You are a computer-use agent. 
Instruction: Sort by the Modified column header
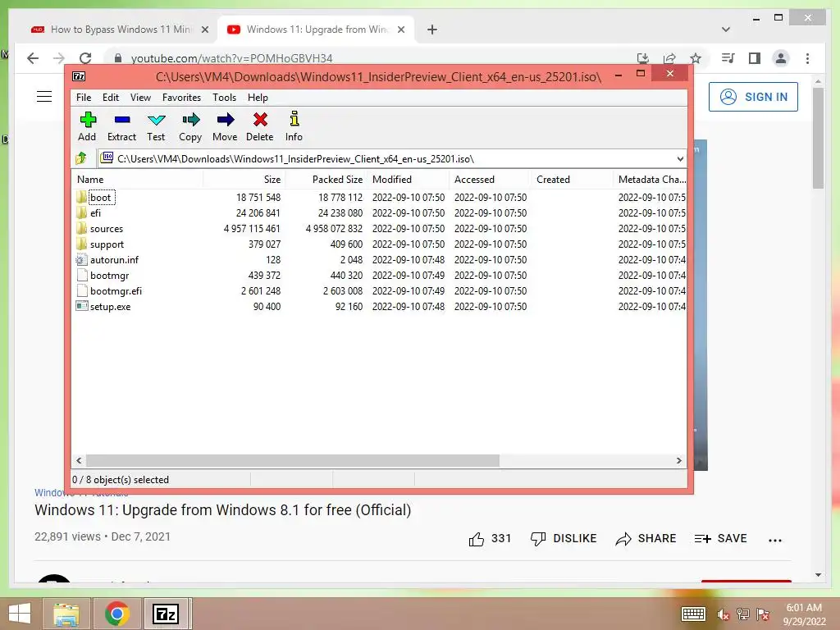coord(409,180)
